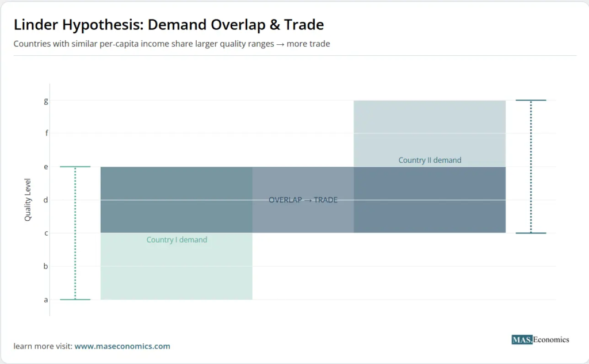Click the 'b' axis tick label

coord(46,266)
